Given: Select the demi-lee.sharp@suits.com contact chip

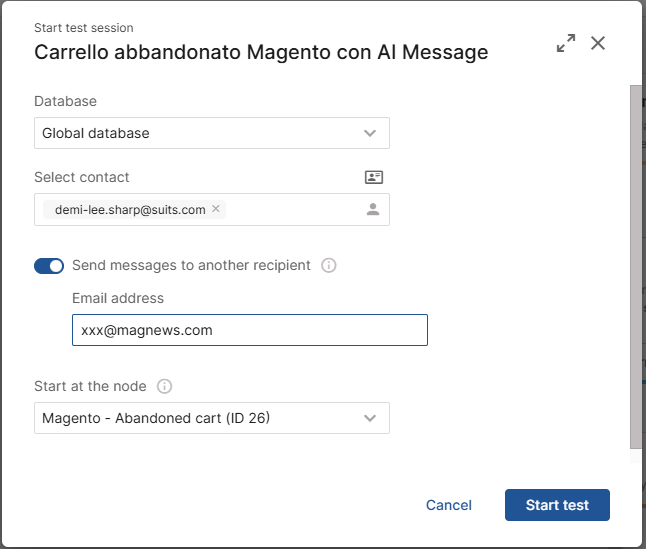Looking at the screenshot, I should pos(130,210).
